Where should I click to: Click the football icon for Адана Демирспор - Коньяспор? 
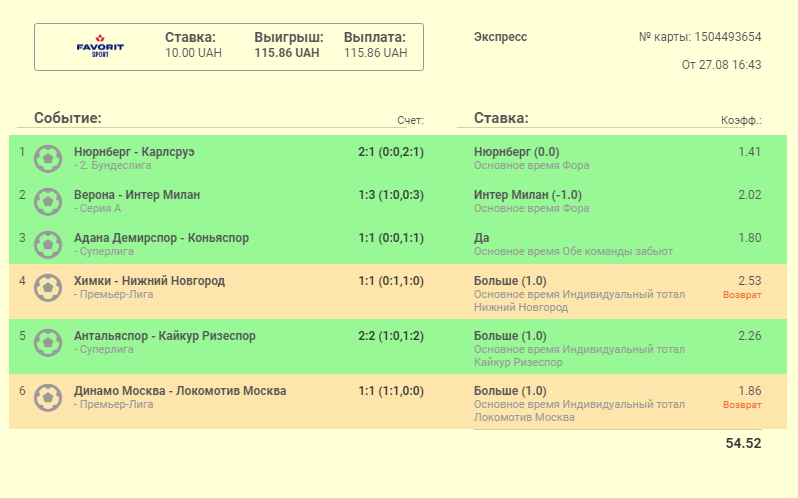(48, 244)
